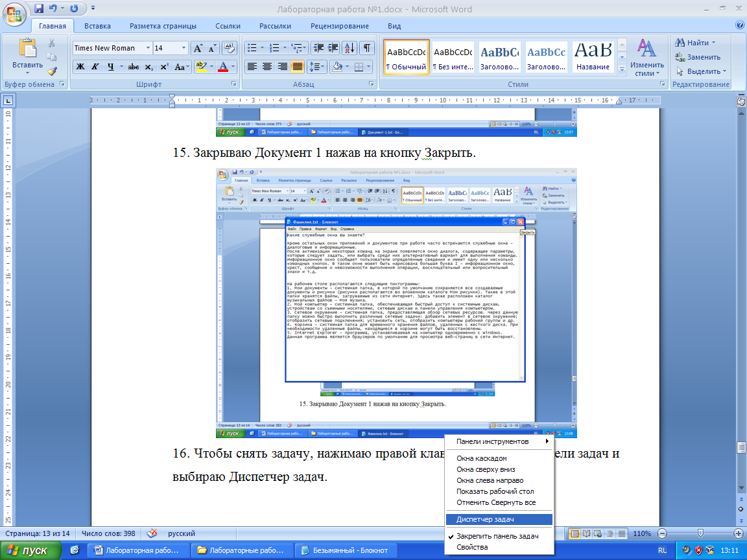747x560 pixels.
Task: Click the vertical scrollbar thumb
Action: [x=741, y=448]
